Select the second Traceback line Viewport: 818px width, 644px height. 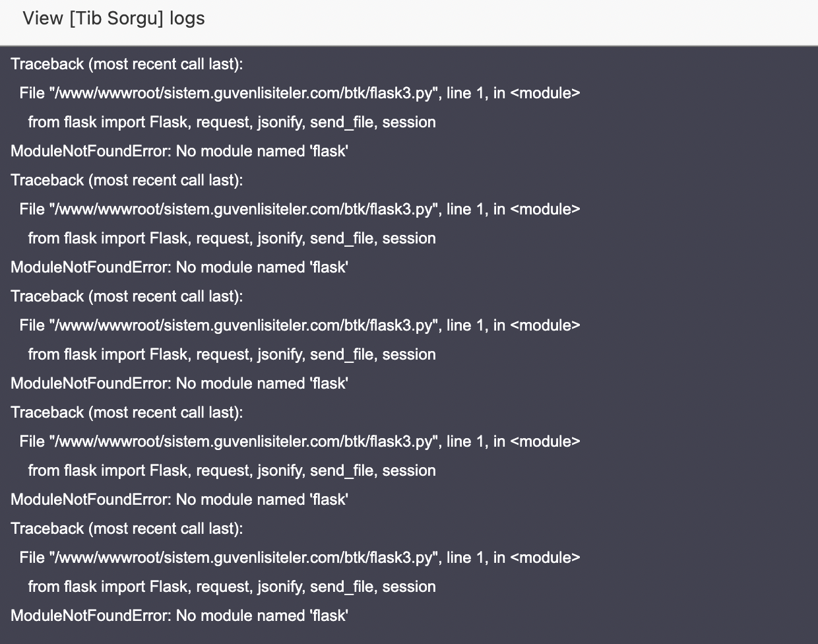[127, 180]
